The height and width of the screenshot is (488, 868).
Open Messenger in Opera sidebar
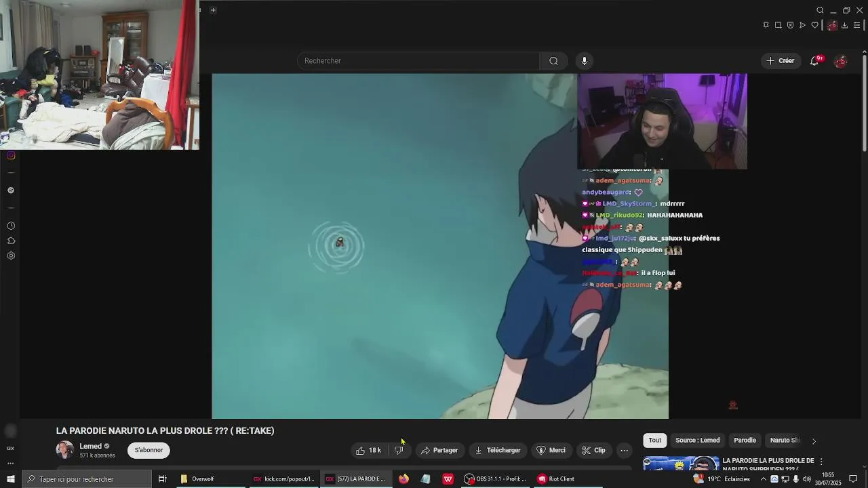tap(11, 190)
